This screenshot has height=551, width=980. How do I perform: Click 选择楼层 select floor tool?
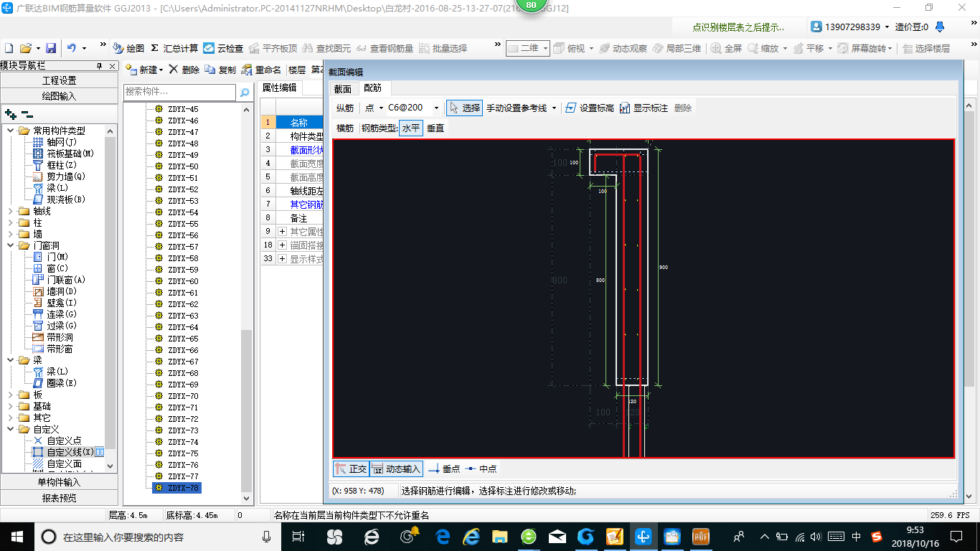[926, 48]
